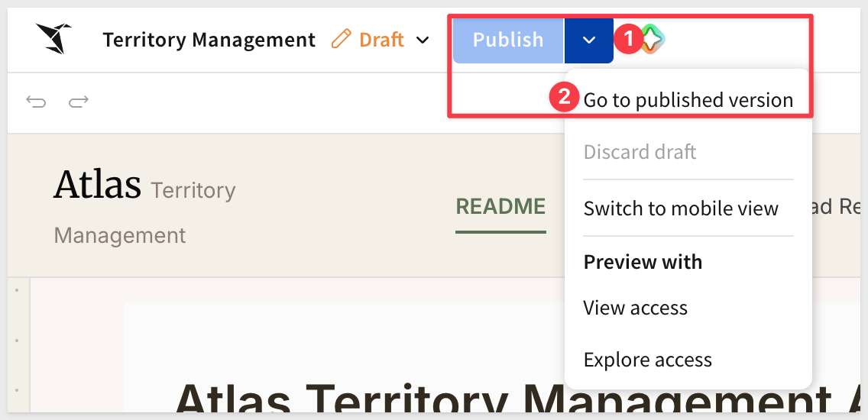Preview with View access
The image size is (868, 420).
click(636, 308)
